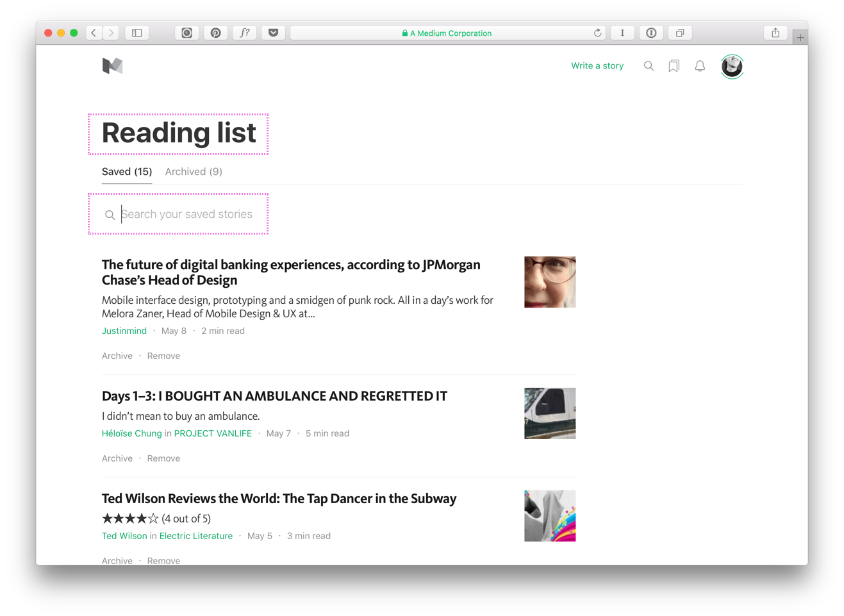Open Ted Wilson Reviews the World story
Screen dimensions: 844x616
pos(279,498)
